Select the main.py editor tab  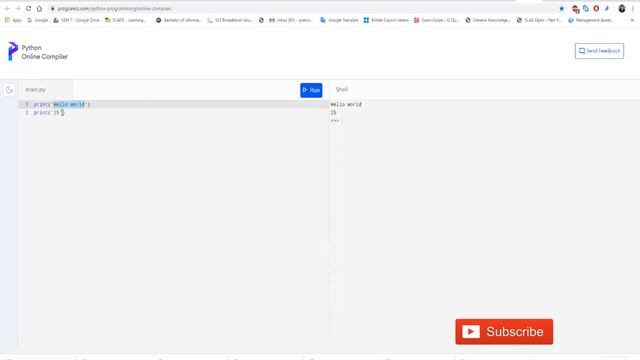pos(45,89)
